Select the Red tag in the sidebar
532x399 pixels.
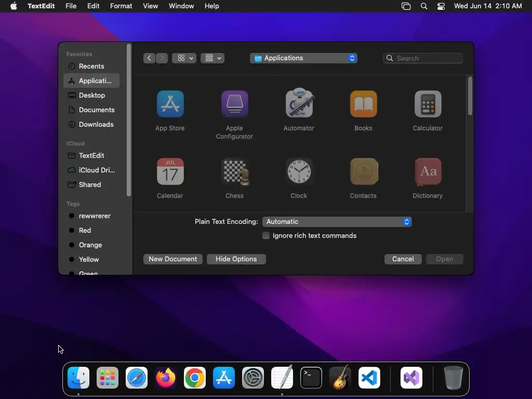[x=91, y=231]
